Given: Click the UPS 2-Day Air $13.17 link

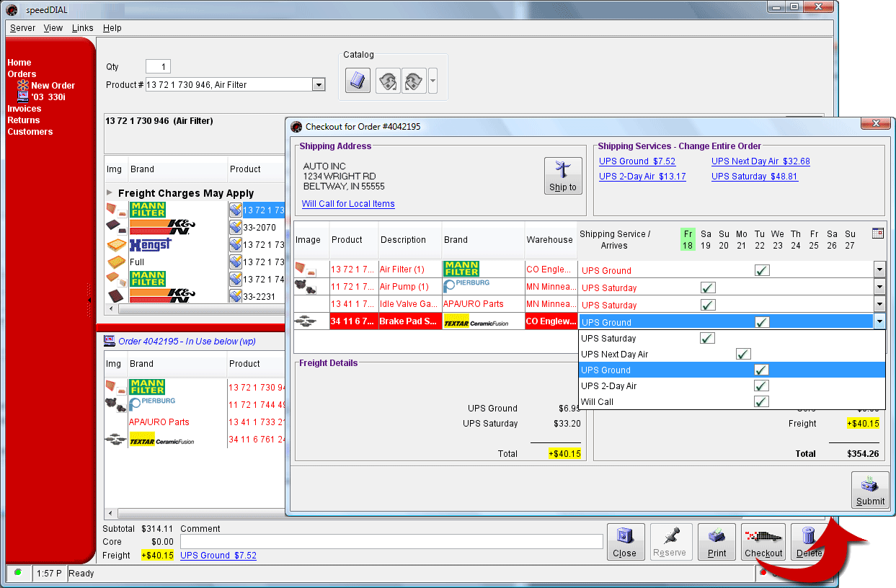Looking at the screenshot, I should click(x=642, y=176).
